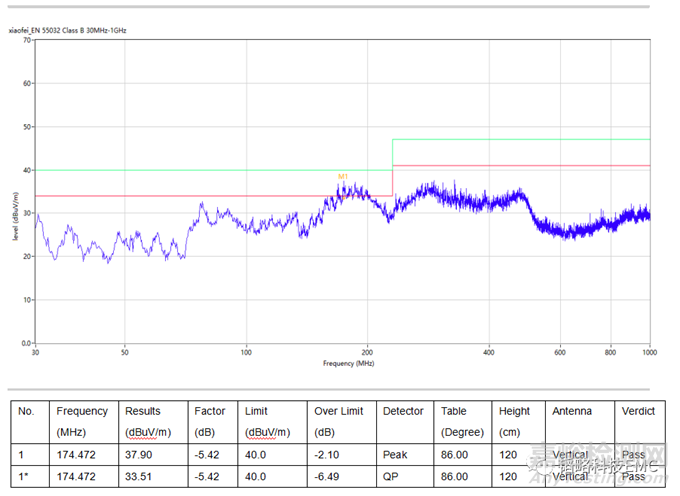The height and width of the screenshot is (496, 680).
Task: Click row number 1* in the No. column
Action: point(26,477)
